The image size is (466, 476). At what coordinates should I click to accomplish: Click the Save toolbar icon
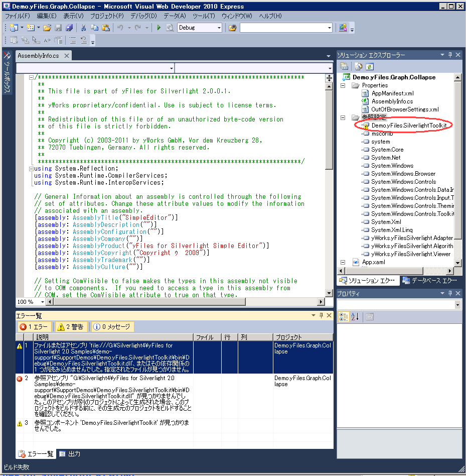coord(58,28)
